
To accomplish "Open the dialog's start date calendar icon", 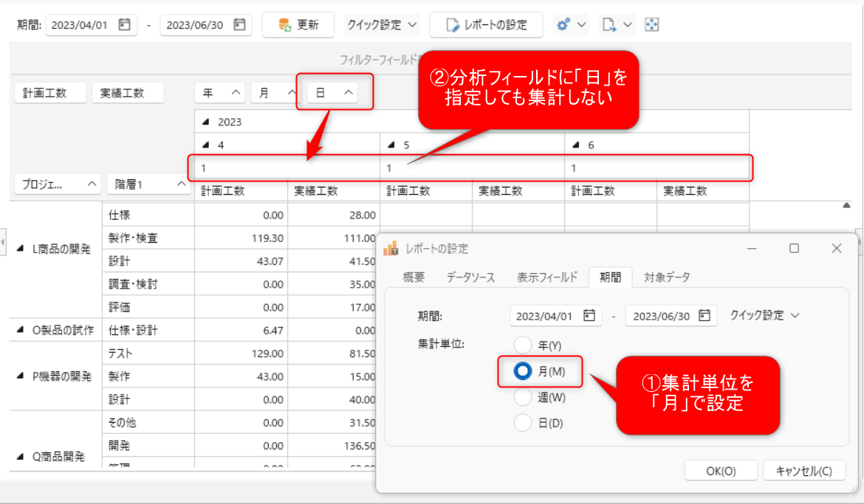I will (x=589, y=315).
